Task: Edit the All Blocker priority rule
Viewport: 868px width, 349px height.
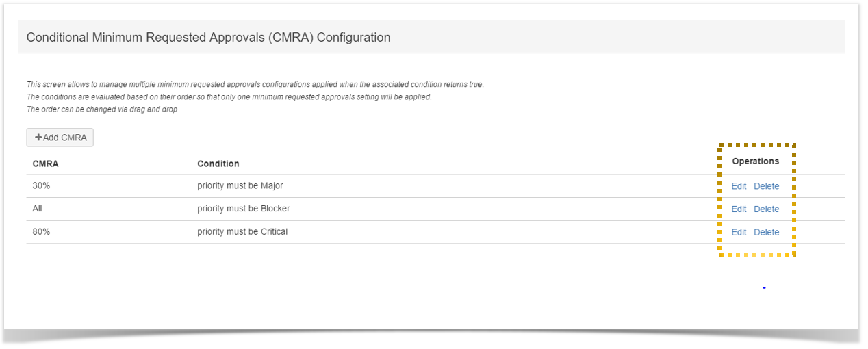Action: (x=739, y=209)
